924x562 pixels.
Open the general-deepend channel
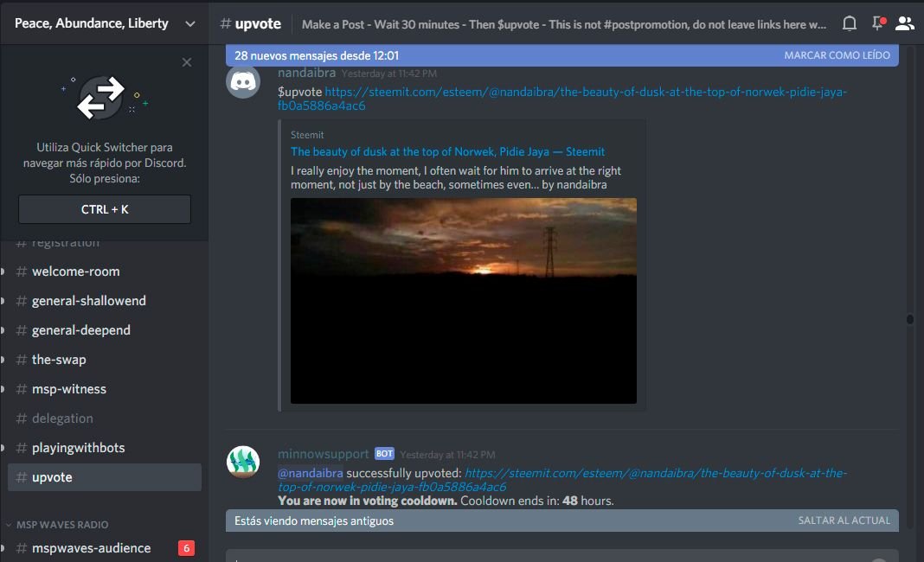[x=105, y=330]
